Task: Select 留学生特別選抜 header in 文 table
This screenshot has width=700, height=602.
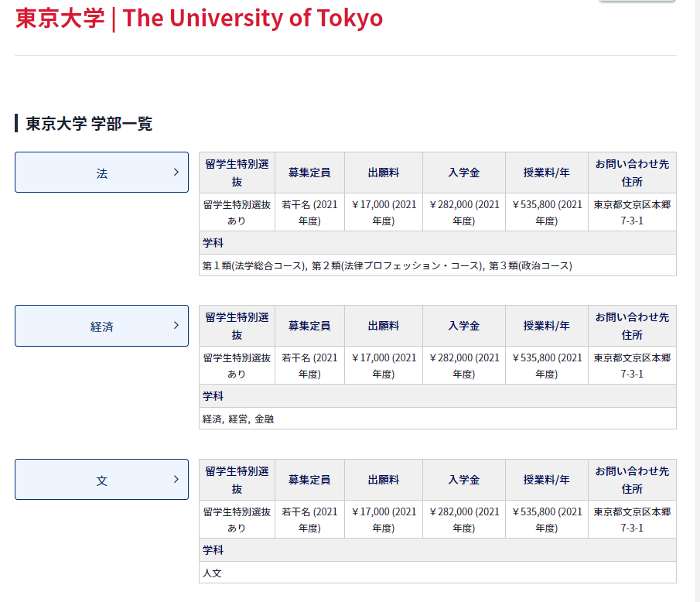Action: 237,480
